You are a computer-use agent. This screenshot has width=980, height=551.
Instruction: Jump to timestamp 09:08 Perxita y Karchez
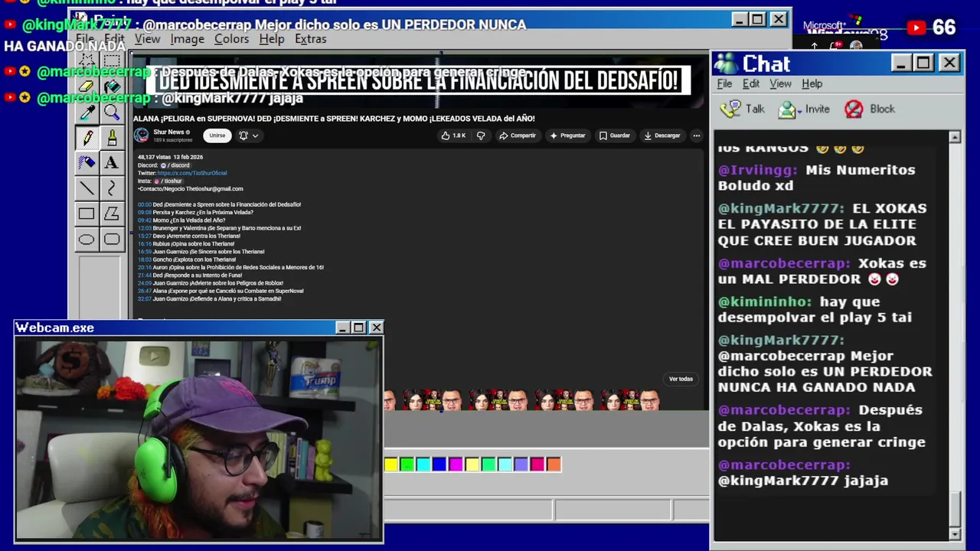[x=144, y=212]
